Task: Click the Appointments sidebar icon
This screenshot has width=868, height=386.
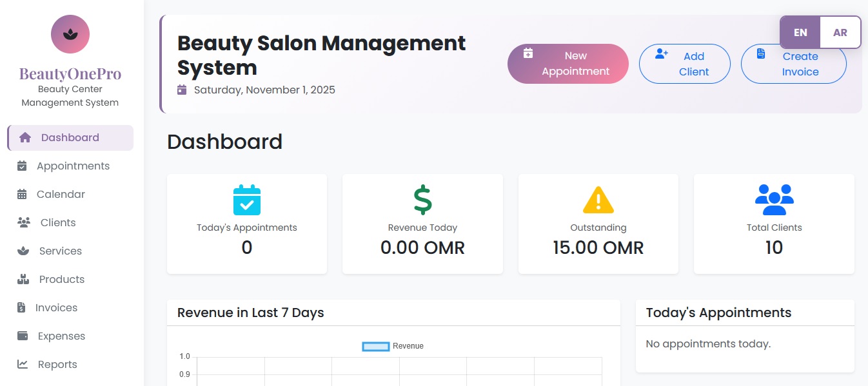Action: (x=22, y=166)
